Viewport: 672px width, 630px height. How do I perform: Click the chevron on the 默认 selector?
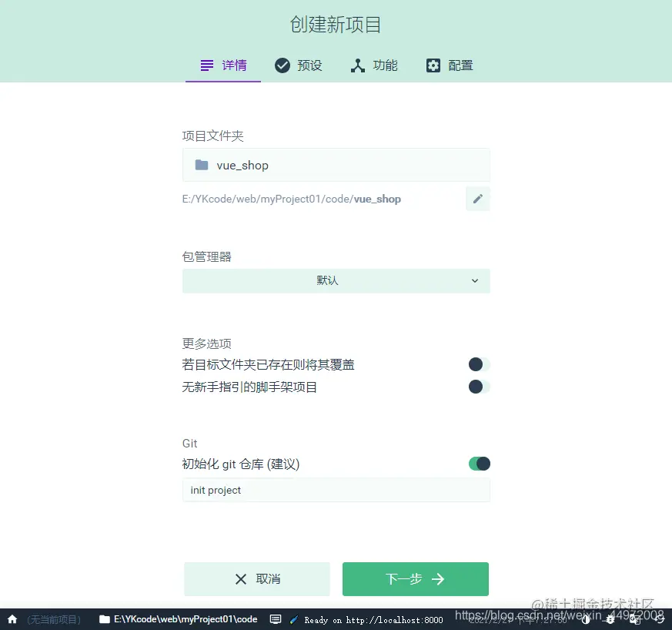[475, 281]
